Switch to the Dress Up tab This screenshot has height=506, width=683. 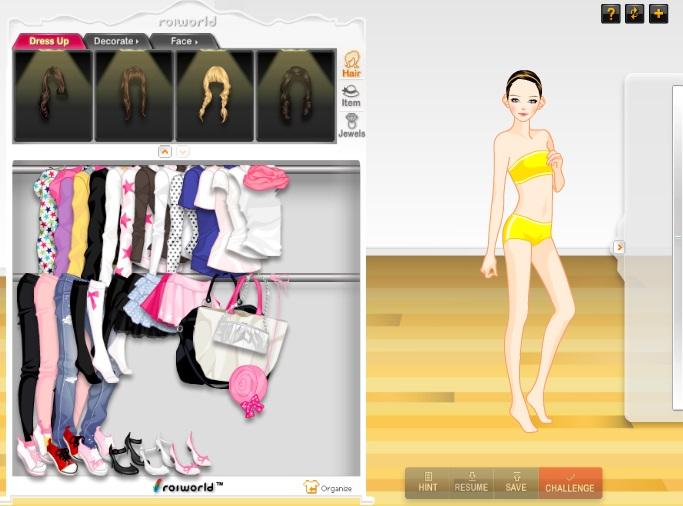(x=48, y=41)
